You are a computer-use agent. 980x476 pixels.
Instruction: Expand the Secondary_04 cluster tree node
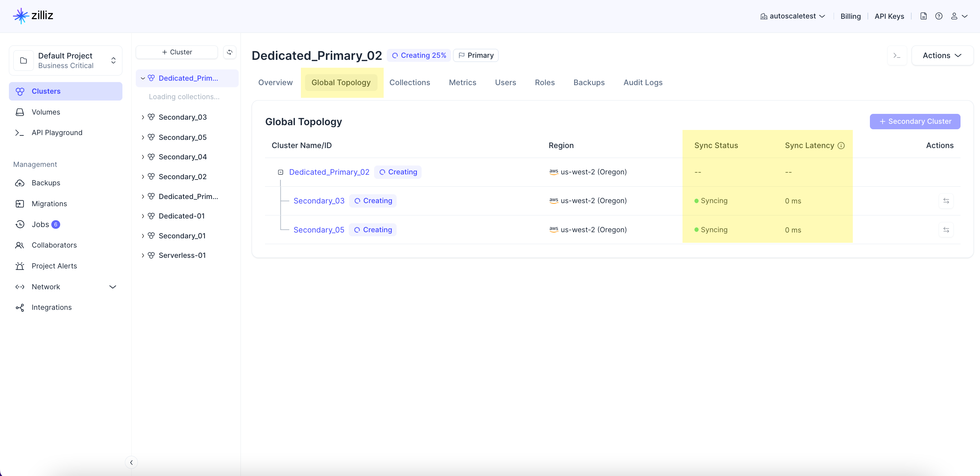[x=143, y=157]
